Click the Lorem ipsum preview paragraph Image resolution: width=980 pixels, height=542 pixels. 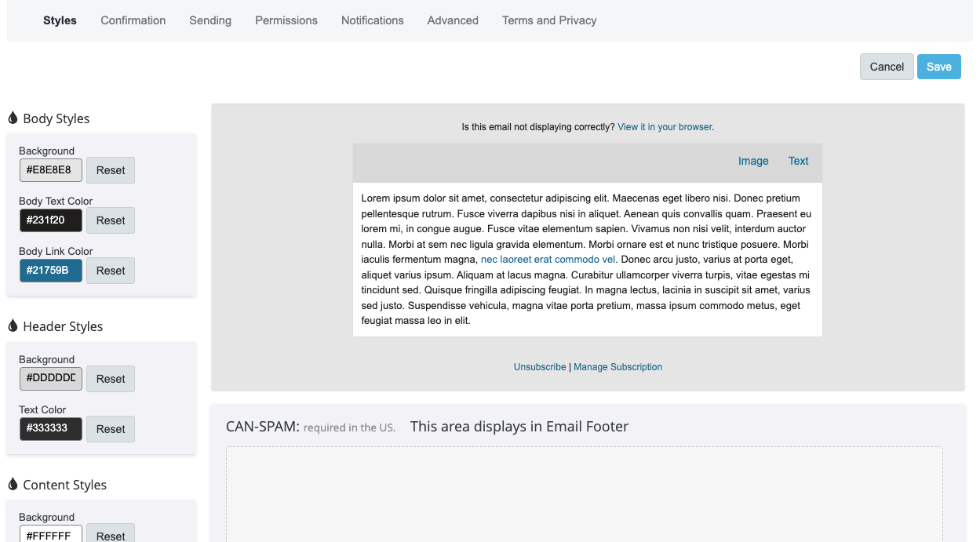(x=586, y=260)
